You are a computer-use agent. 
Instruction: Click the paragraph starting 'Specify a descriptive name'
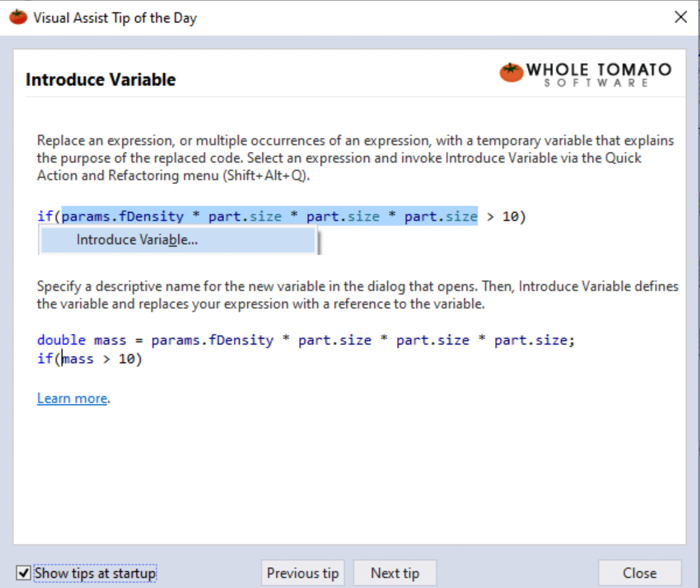357,295
